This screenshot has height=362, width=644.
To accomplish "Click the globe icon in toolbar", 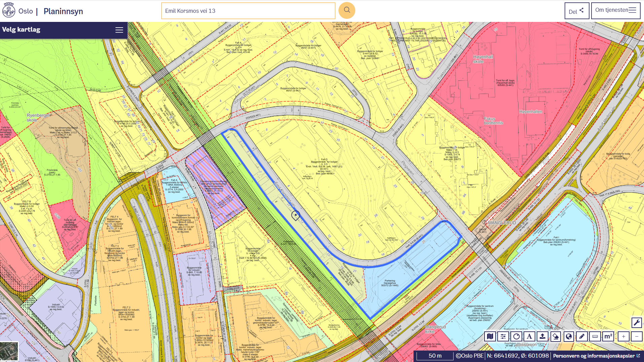I will (x=569, y=336).
